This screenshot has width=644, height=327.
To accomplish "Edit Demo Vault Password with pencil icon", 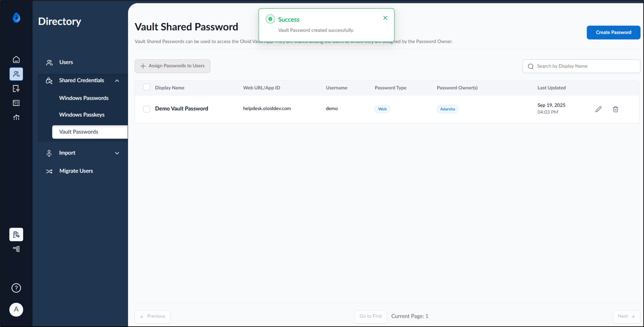I will point(598,109).
